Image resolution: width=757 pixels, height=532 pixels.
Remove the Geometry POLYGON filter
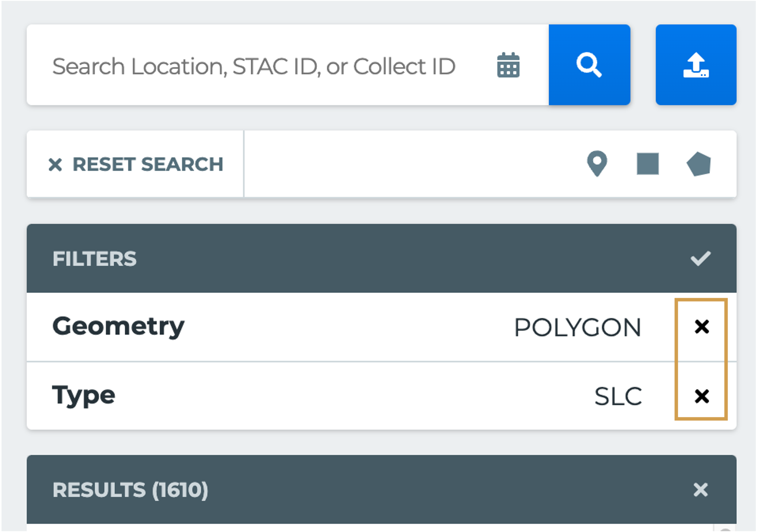point(702,326)
